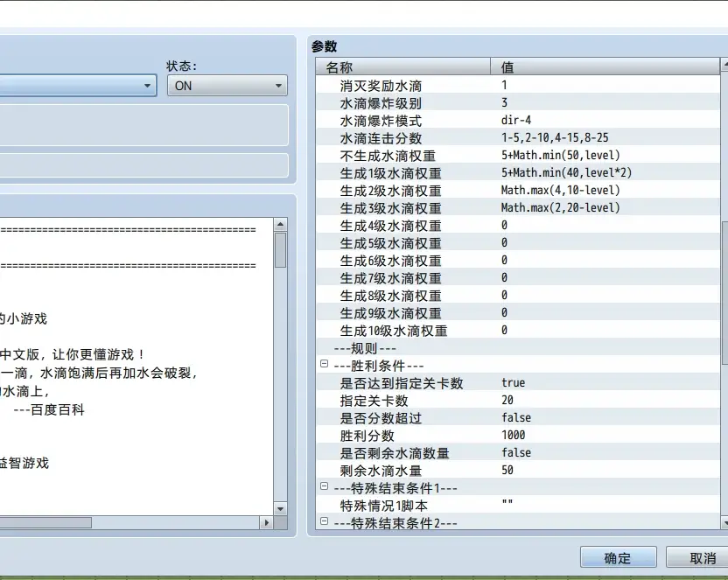The height and width of the screenshot is (580, 728).
Task: Select the 水滴爆炸级别 parameter row
Action: point(518,103)
